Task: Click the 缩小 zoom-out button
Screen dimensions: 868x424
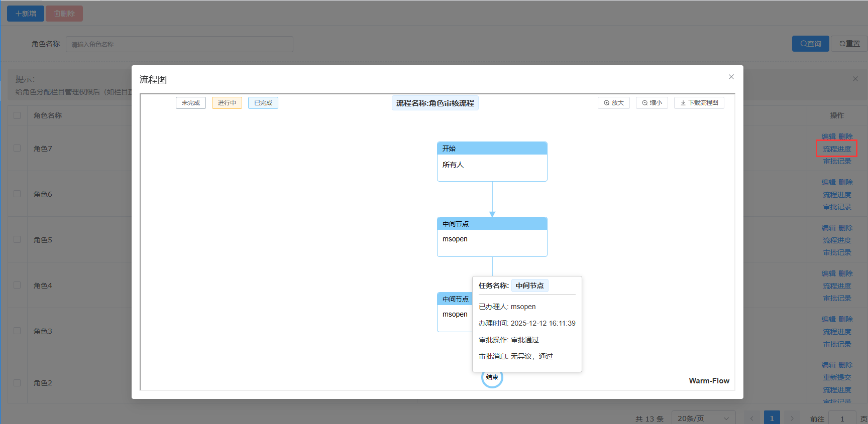Action: (x=652, y=103)
